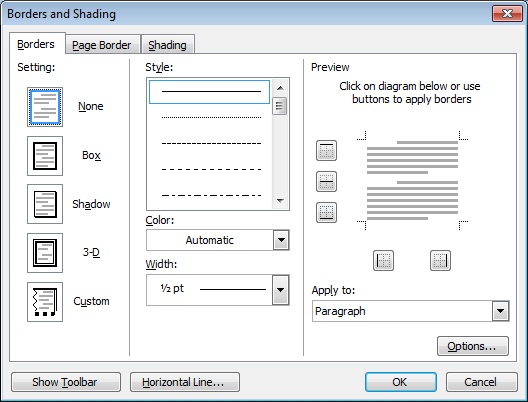Image resolution: width=528 pixels, height=402 pixels.
Task: Switch to the Page Border tab
Action: [102, 44]
